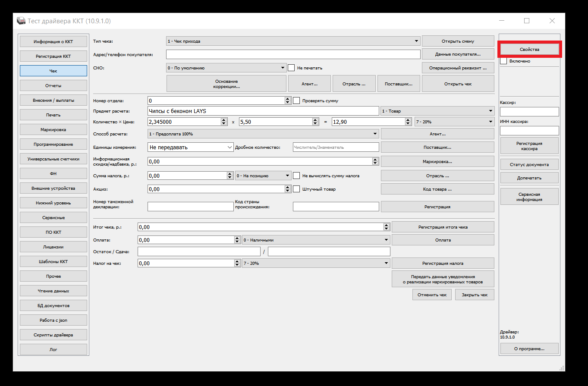Screen dimensions: 588x386
Task: Switch to the "Печать" section
Action: [53, 115]
